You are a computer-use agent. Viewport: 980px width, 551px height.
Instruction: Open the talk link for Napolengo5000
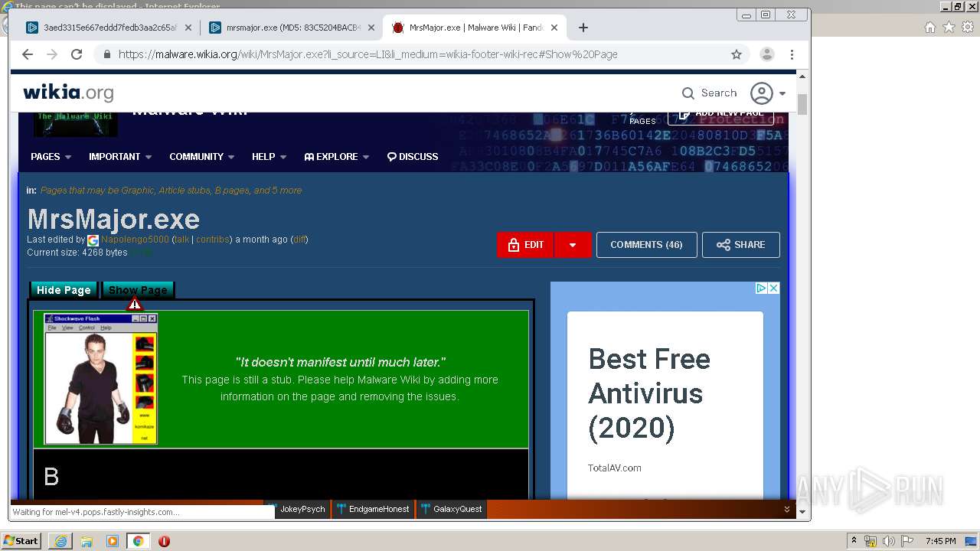(x=181, y=240)
